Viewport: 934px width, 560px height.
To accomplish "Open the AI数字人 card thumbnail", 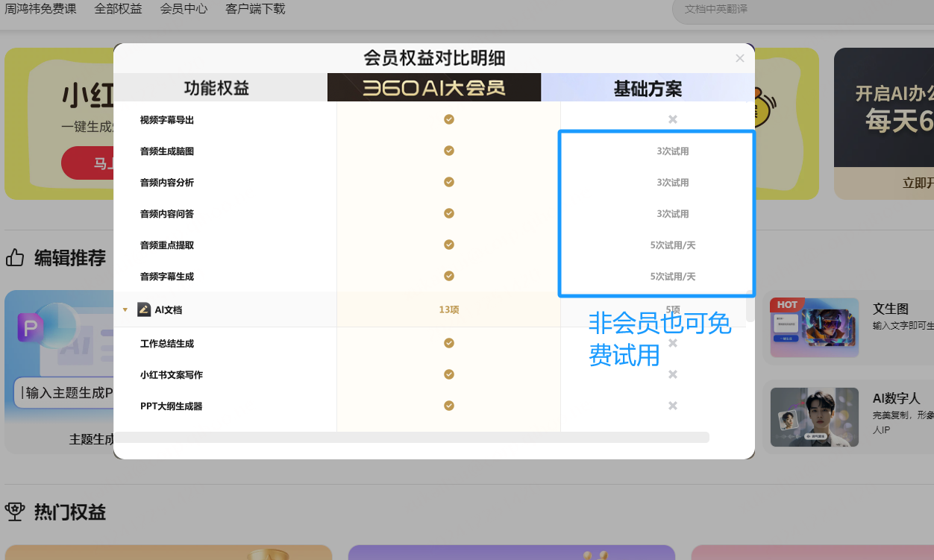I will click(x=814, y=417).
